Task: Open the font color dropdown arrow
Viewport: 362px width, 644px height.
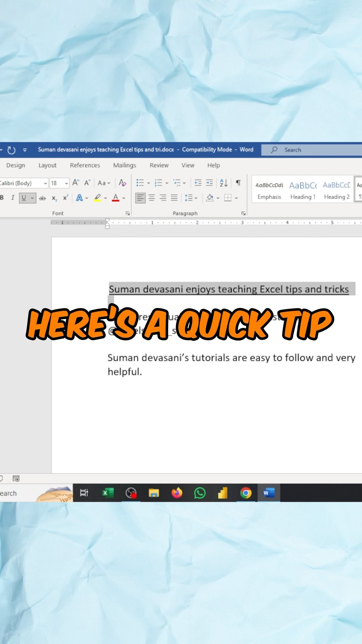Action: pyautogui.click(x=124, y=198)
